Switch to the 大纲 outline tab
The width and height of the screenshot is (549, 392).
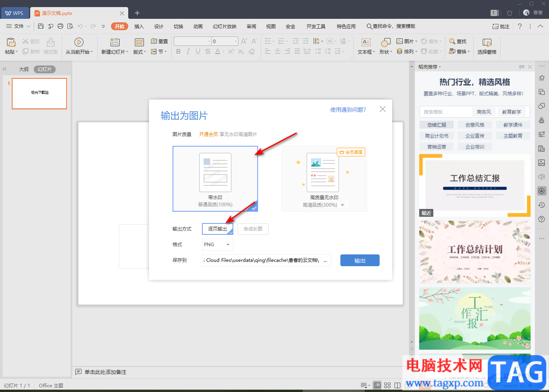pos(24,69)
